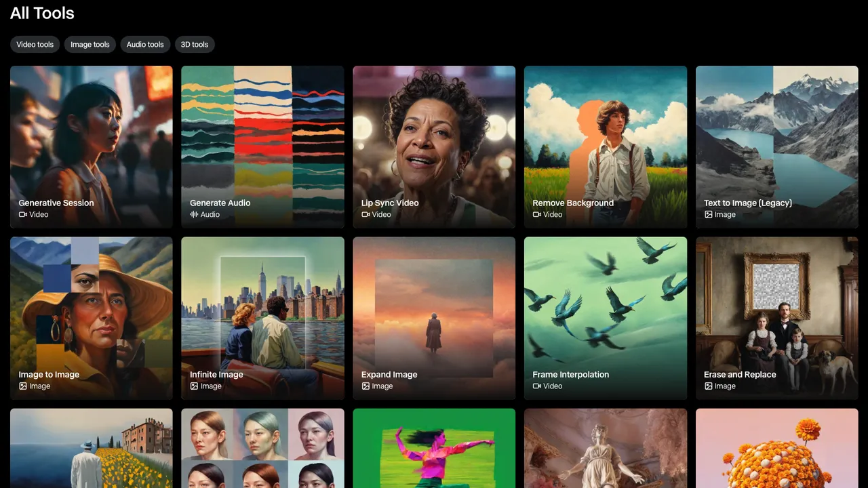Open the Generate Audio tool title
Image resolution: width=868 pixels, height=488 pixels.
click(220, 203)
